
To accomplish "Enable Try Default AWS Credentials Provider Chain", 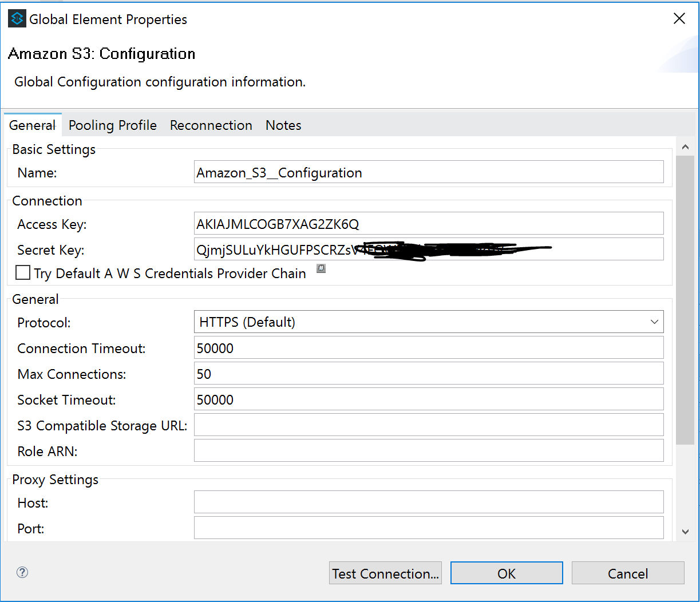I will tap(23, 273).
